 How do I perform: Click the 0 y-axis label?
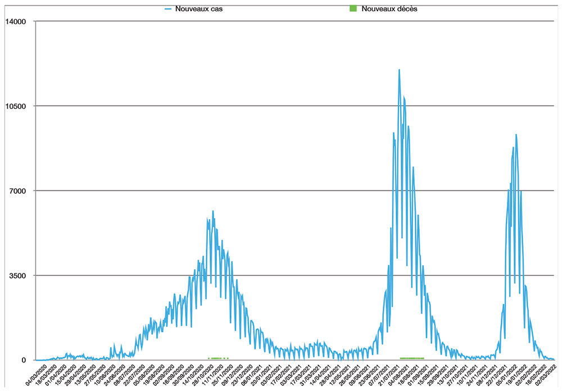pyautogui.click(x=25, y=360)
